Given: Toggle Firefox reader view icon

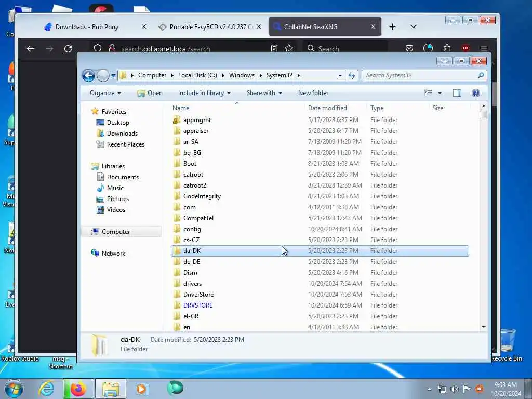Looking at the screenshot, I should pyautogui.click(x=274, y=48).
